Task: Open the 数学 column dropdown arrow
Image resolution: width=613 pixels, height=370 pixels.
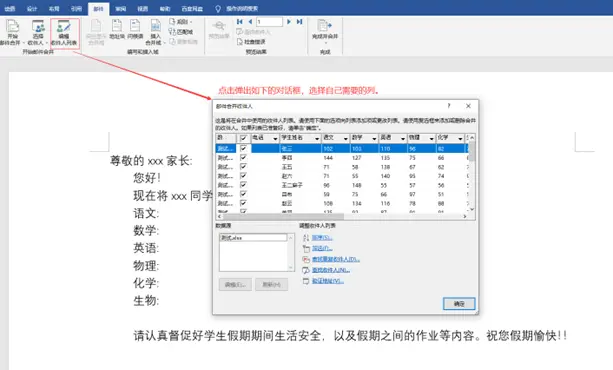Action: [x=374, y=138]
